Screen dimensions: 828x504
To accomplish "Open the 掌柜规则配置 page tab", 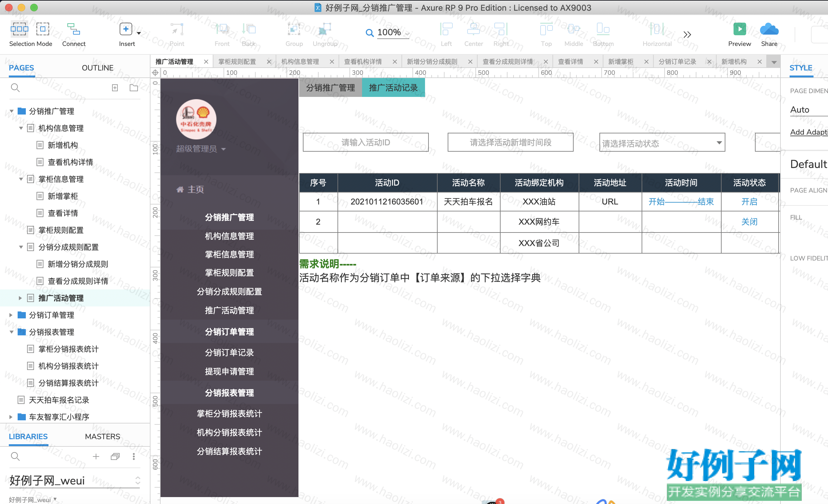I will 237,62.
